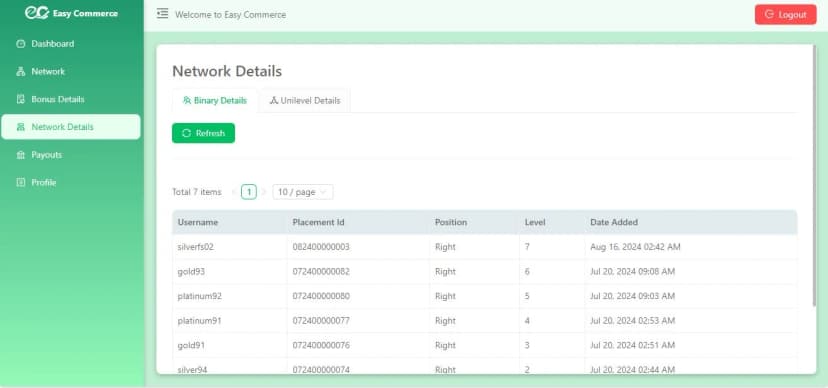Screen dimensions: 828x388
Task: Click Total 7 items text
Action: pos(196,192)
